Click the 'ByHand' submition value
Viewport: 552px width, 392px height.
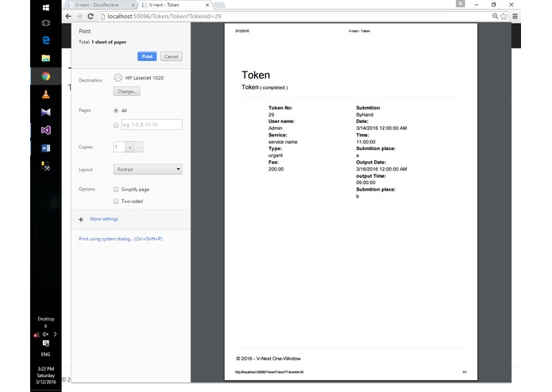click(x=365, y=114)
